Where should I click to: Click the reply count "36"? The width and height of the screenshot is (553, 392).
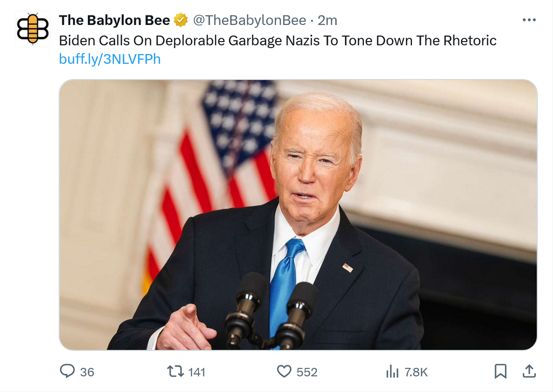(x=87, y=372)
